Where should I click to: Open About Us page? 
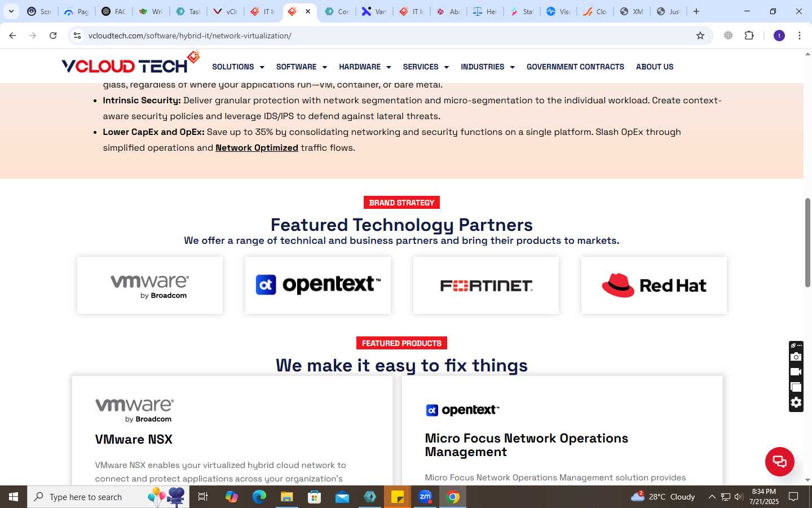click(x=655, y=67)
